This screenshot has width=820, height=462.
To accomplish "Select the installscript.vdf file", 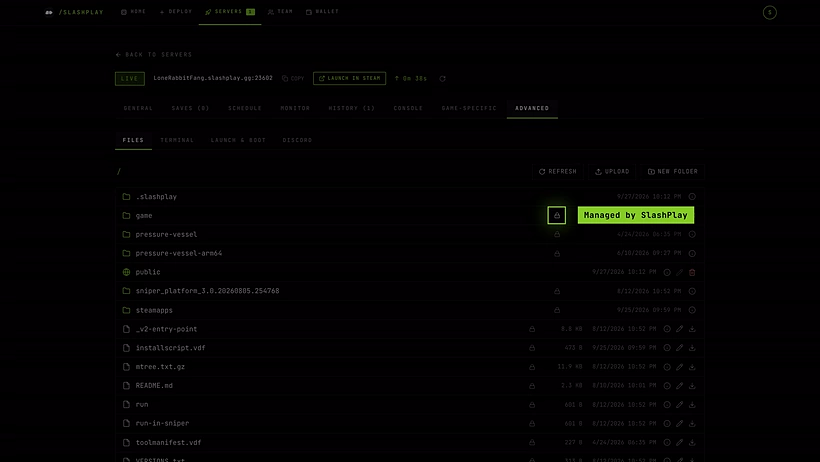I will [170, 348].
